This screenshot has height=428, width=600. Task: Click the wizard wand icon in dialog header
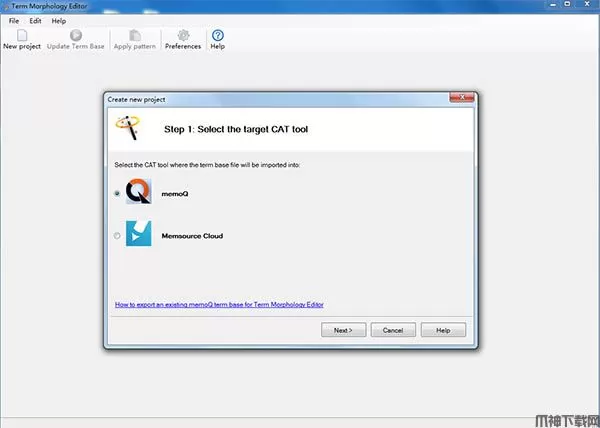click(128, 128)
